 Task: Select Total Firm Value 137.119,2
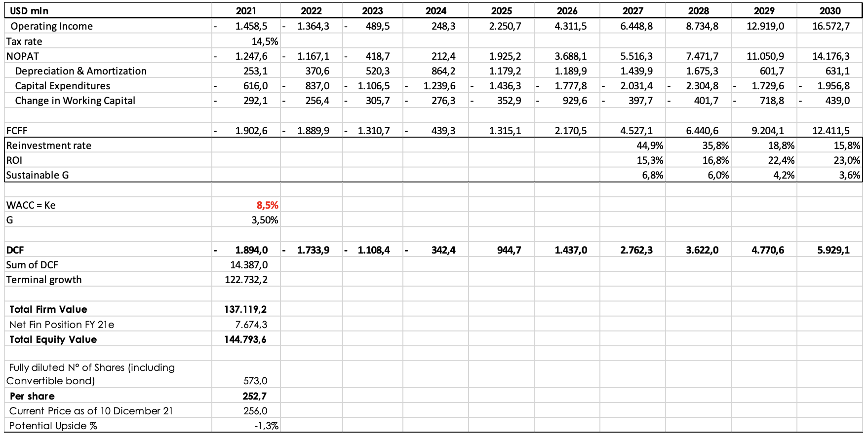[x=245, y=309]
